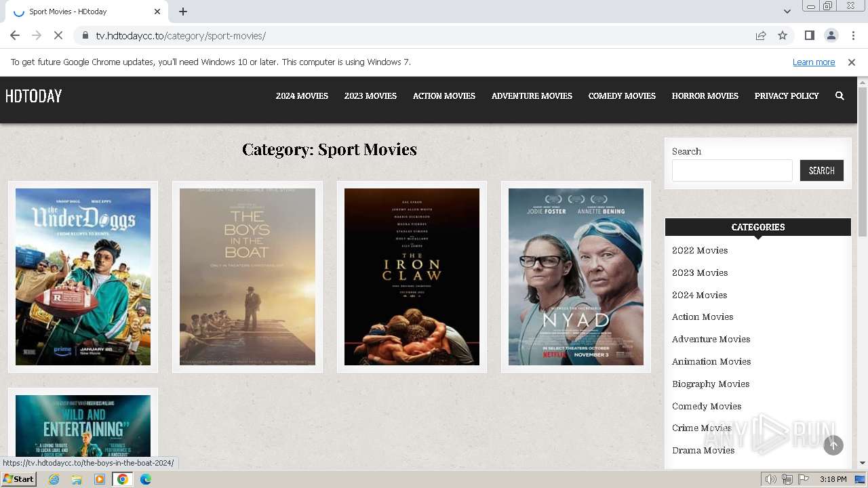
Task: Open The Underdoggs movie poster
Action: pos(83,277)
